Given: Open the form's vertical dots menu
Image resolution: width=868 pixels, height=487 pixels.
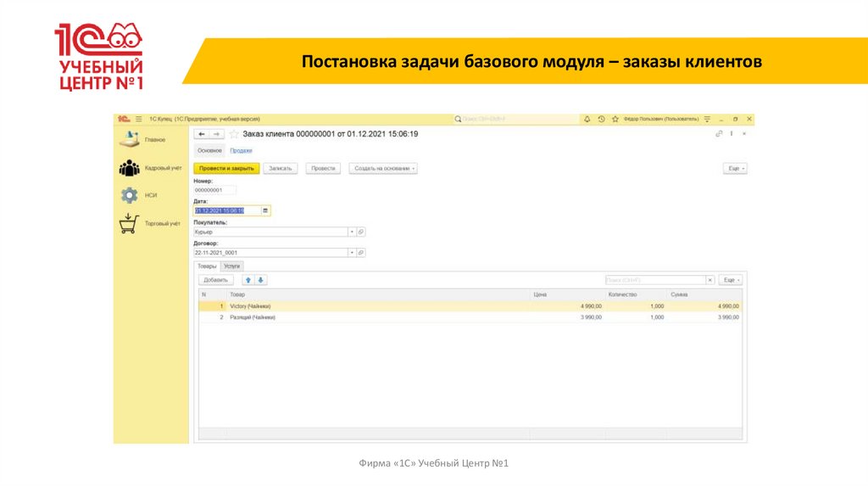Looking at the screenshot, I should pyautogui.click(x=732, y=133).
